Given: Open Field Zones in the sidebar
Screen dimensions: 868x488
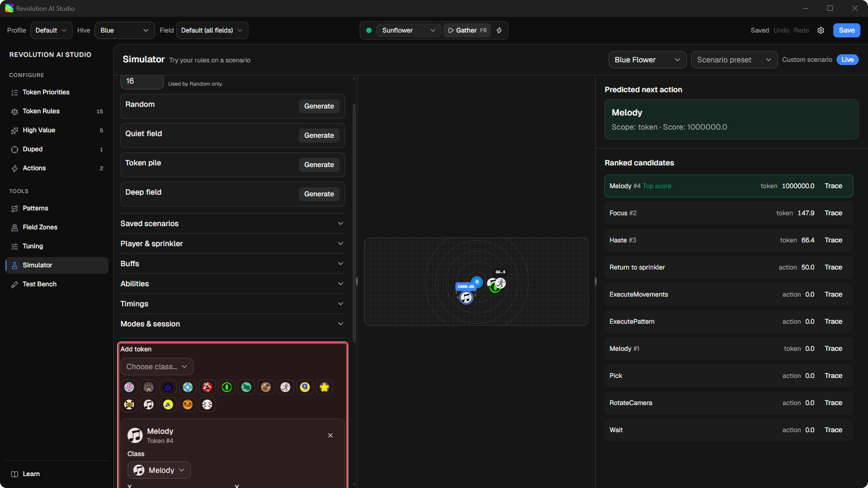Looking at the screenshot, I should click(57, 227).
